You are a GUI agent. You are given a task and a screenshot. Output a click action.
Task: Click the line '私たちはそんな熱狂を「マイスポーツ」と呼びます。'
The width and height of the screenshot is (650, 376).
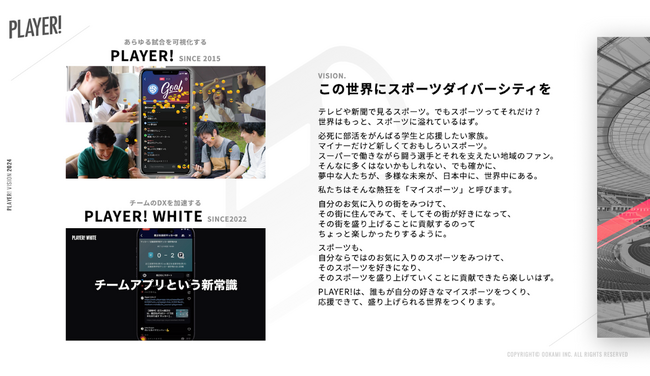pyautogui.click(x=416, y=190)
